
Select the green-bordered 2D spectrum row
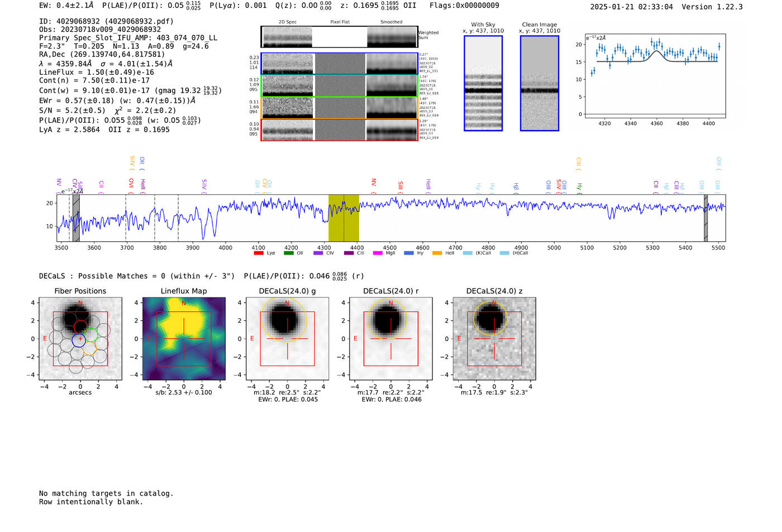340,86
